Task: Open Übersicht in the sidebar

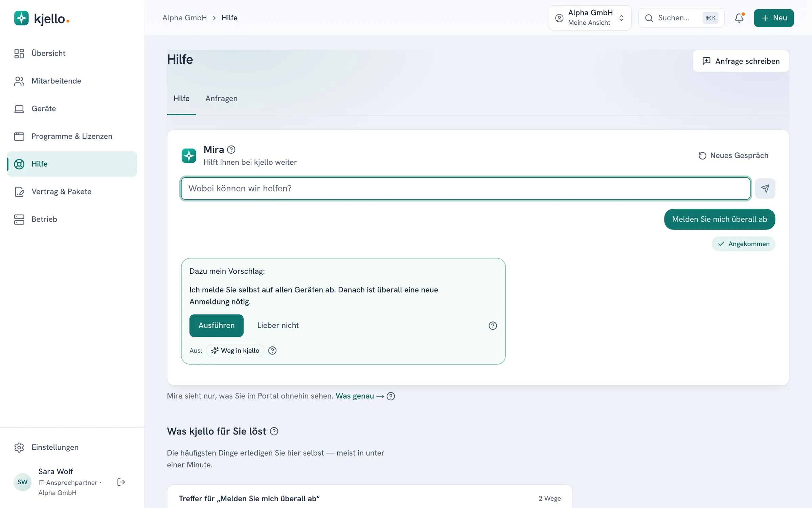Action: point(72,53)
